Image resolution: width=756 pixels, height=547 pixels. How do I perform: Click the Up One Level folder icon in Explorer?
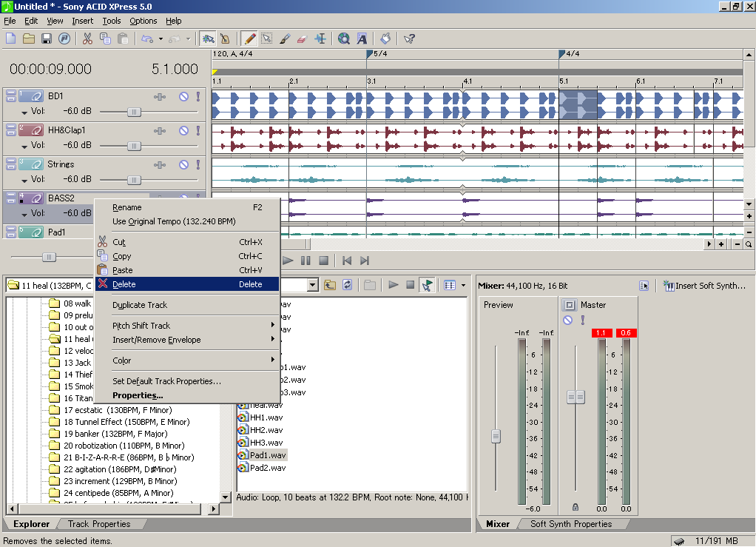pyautogui.click(x=330, y=285)
